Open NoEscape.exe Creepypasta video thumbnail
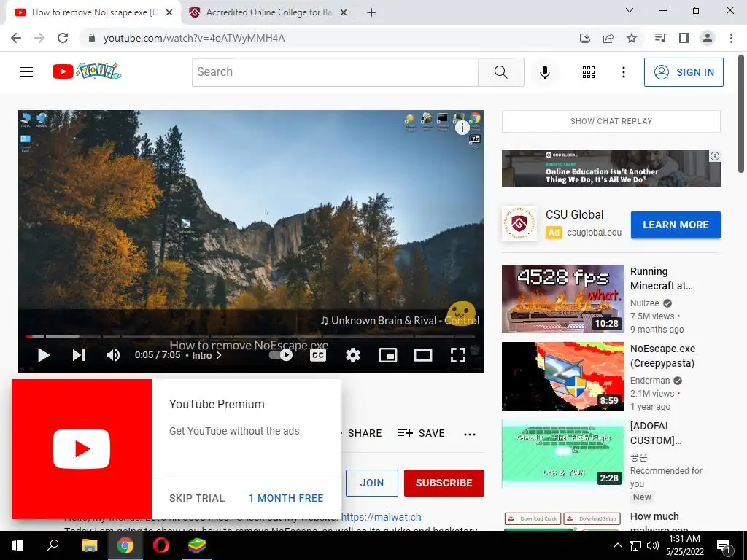Viewport: 747px width, 560px height. 562,376
